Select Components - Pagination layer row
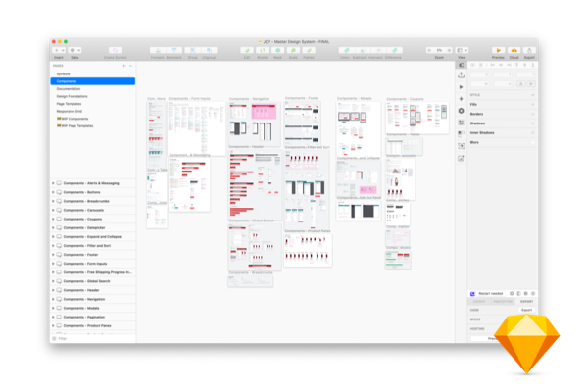The height and width of the screenshot is (392, 588). coord(93,317)
